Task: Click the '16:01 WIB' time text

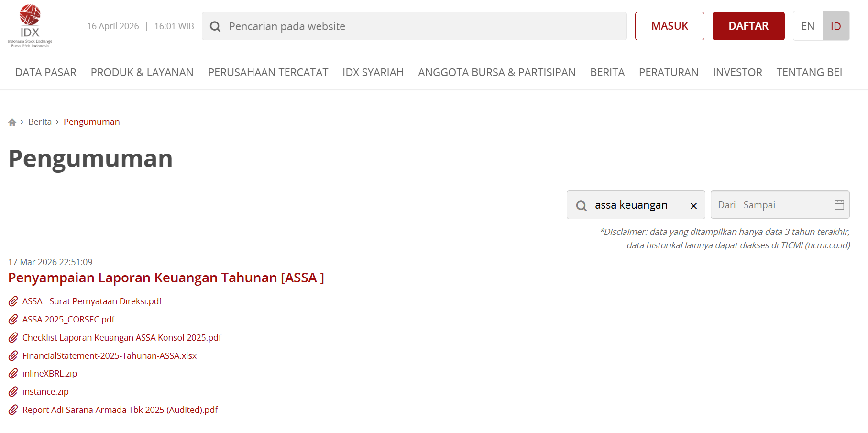Action: 174,26
